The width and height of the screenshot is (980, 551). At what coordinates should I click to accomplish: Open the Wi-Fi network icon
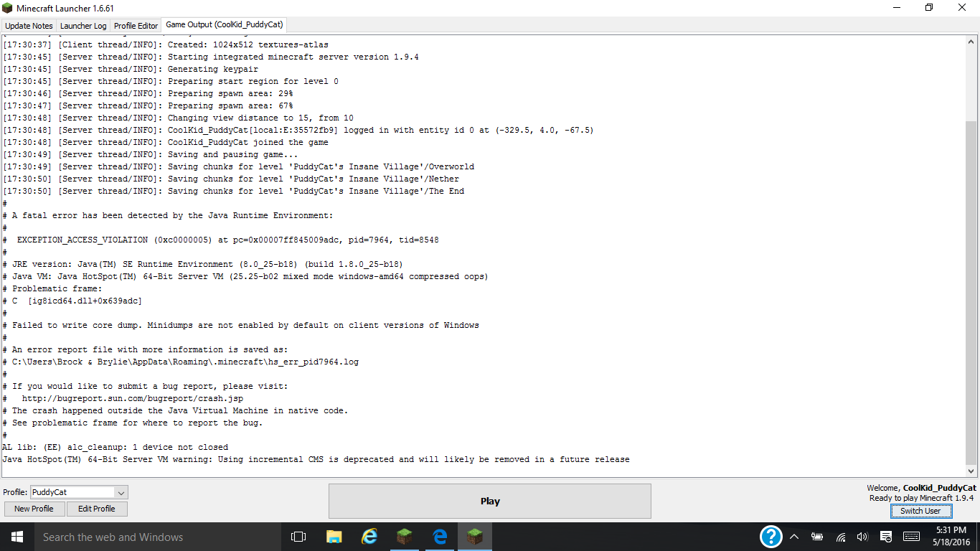tap(841, 537)
